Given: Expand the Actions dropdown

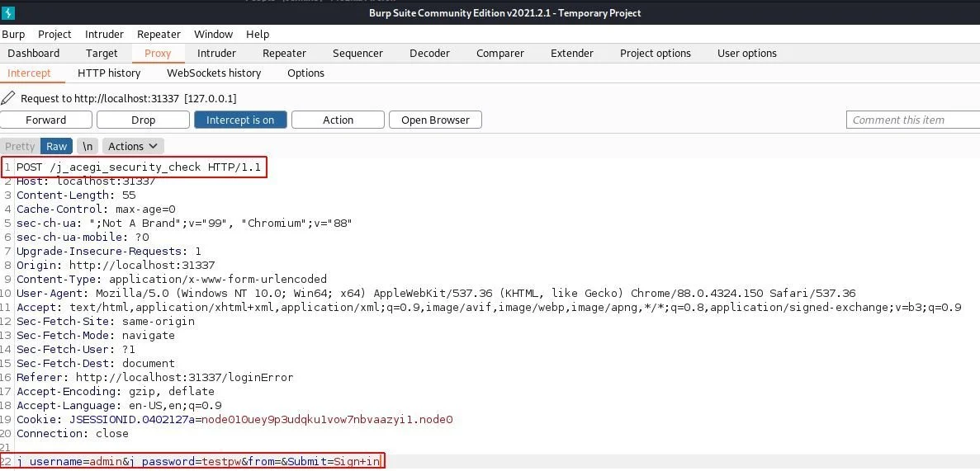Looking at the screenshot, I should pos(133,146).
